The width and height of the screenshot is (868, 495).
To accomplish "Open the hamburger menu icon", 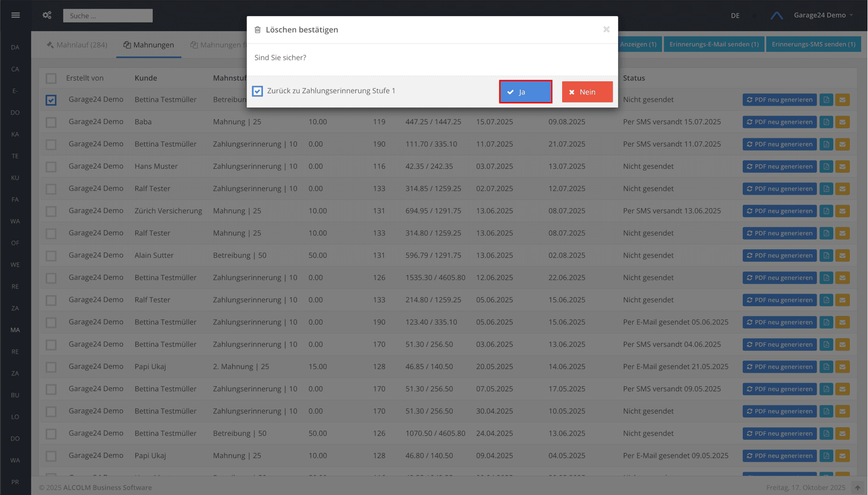I will point(16,16).
